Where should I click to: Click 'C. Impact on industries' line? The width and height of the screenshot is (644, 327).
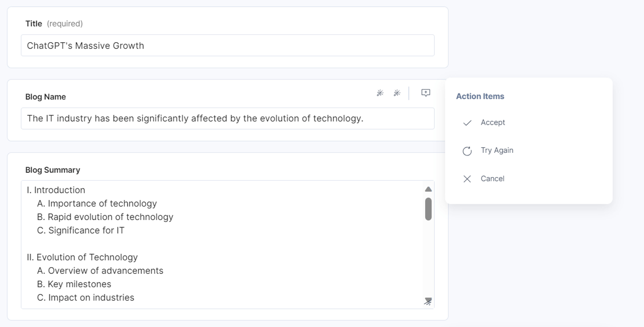pyautogui.click(x=86, y=297)
